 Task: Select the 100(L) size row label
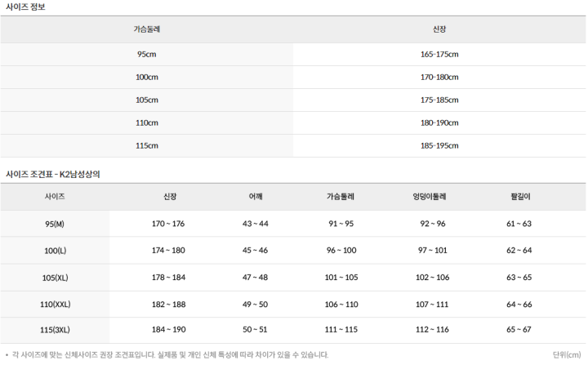tap(56, 251)
